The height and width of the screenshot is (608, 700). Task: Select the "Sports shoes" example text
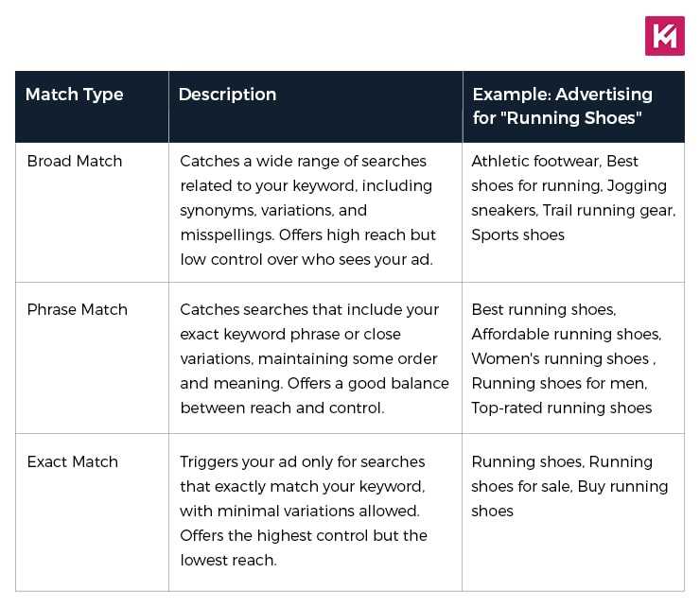[x=518, y=235]
